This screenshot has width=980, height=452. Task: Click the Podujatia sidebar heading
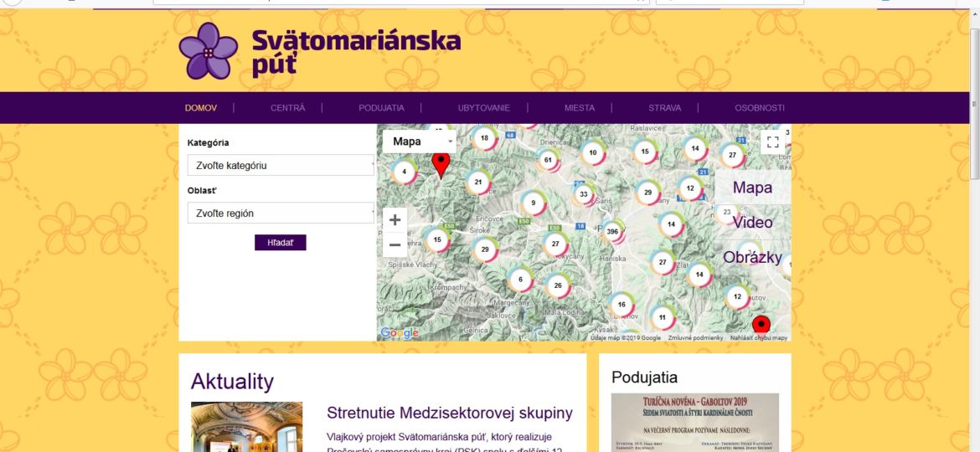(x=644, y=377)
